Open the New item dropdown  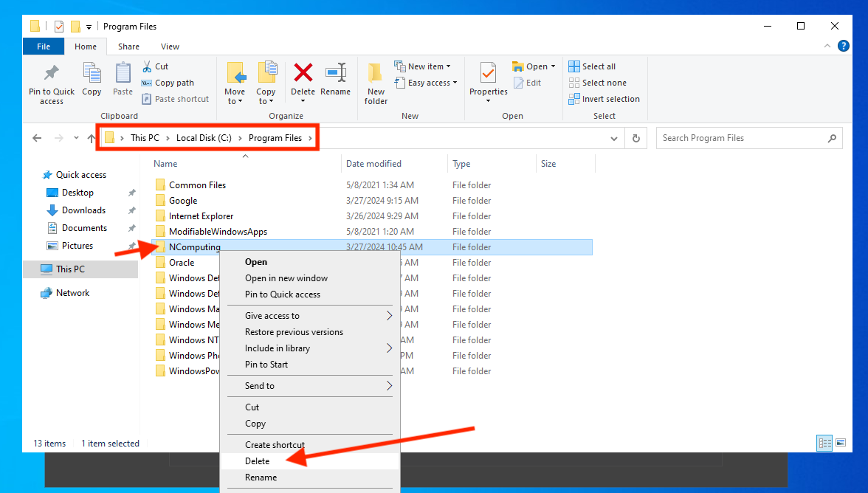tap(422, 66)
